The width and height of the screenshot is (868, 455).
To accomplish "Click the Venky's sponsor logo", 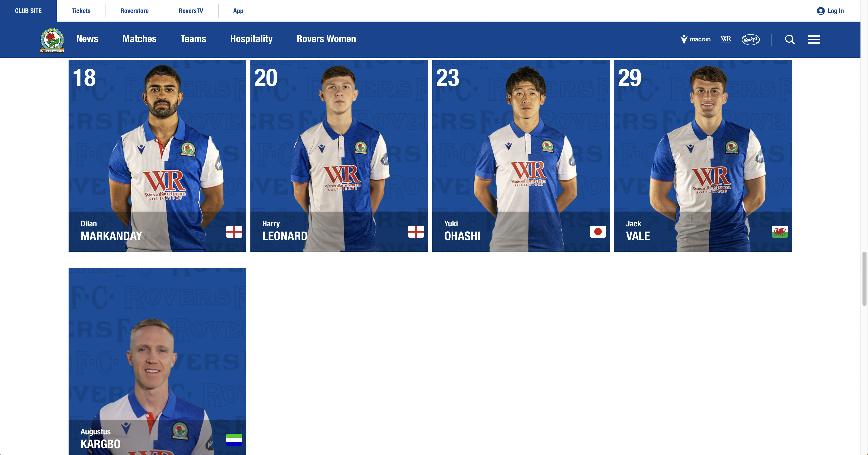I will 751,39.
